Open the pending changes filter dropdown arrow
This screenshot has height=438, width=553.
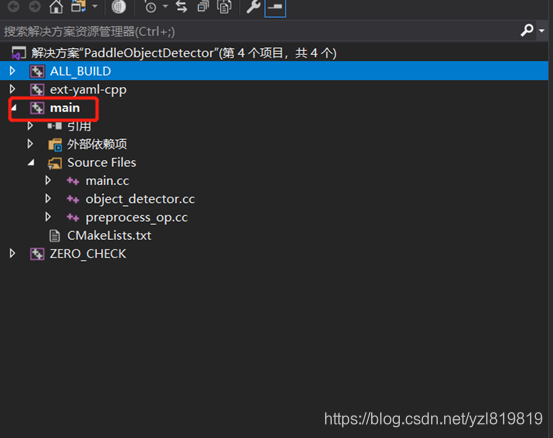(x=165, y=6)
